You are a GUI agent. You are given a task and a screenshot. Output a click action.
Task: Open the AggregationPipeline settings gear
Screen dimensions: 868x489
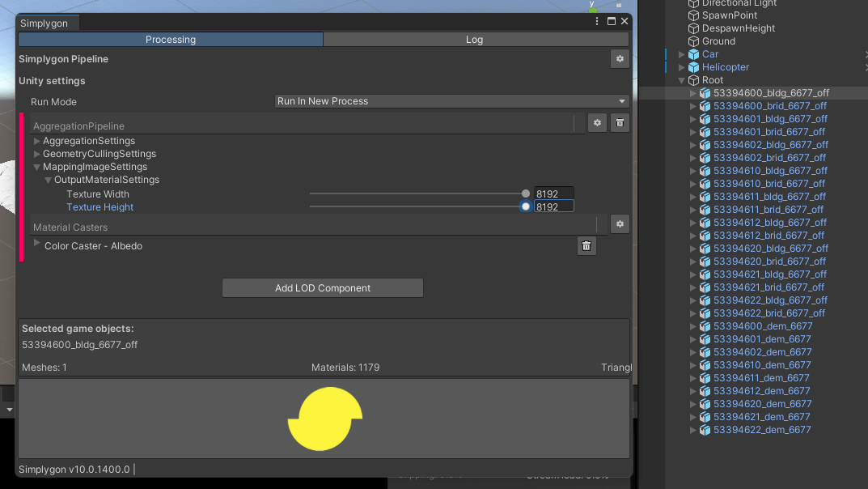pos(597,123)
